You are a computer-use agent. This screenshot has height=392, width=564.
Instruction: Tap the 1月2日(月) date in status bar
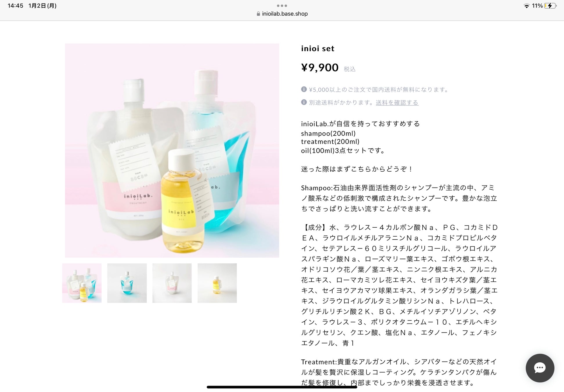[42, 6]
